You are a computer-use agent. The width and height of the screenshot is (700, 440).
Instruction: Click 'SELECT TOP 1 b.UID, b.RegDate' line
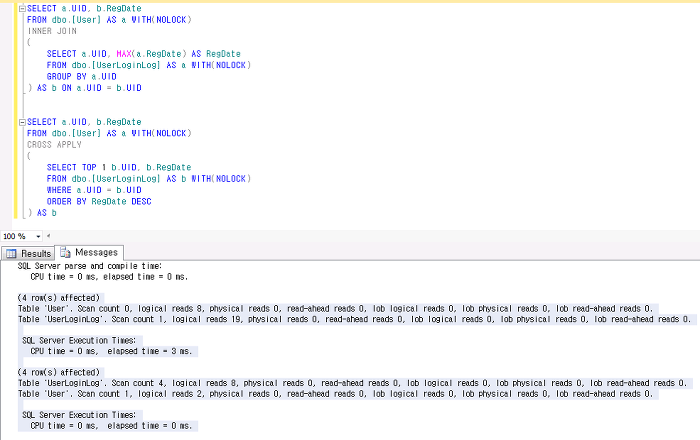pos(119,167)
